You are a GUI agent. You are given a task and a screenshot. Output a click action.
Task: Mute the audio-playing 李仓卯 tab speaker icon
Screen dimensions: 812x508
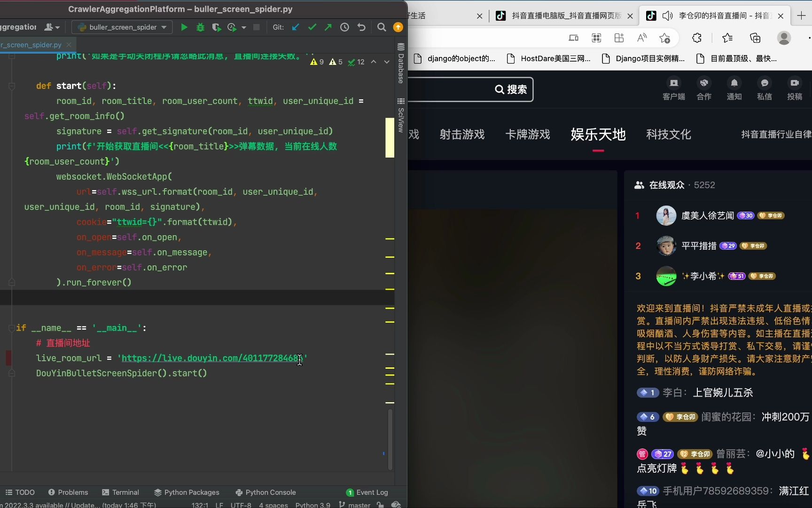667,16
